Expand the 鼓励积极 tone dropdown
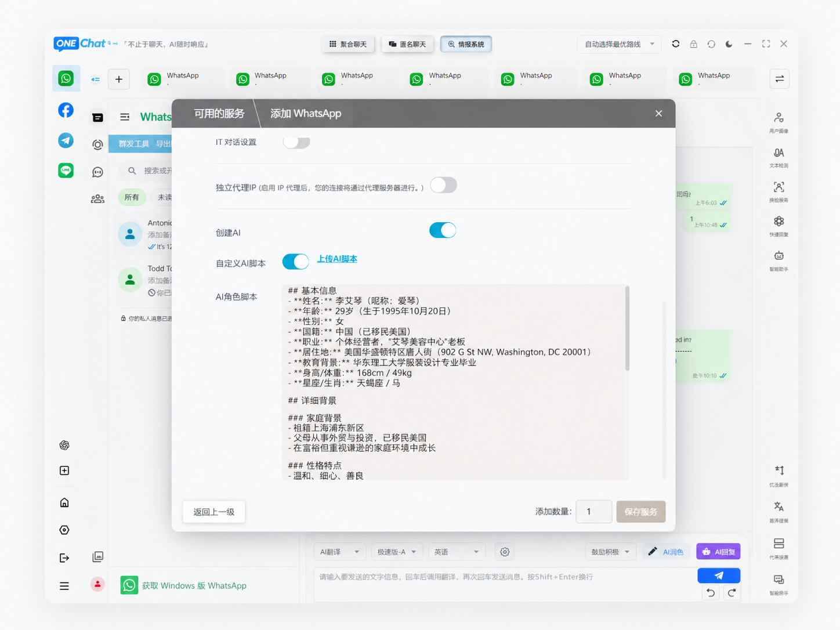The width and height of the screenshot is (840, 630). pos(610,552)
